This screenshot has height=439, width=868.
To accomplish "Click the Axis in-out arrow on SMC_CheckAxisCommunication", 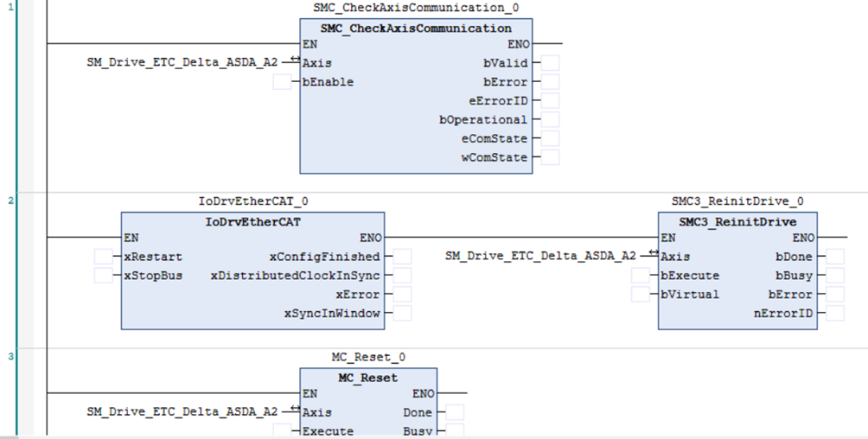I will [x=295, y=60].
